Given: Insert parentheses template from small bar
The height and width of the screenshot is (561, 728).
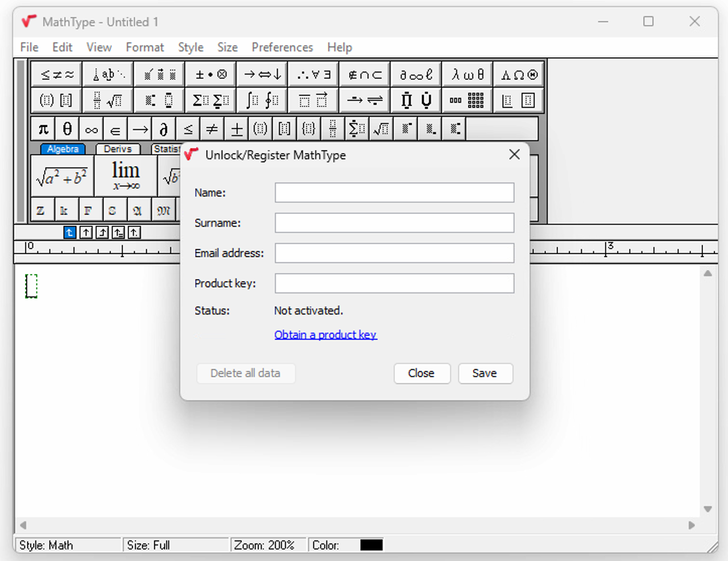Looking at the screenshot, I should 260,129.
